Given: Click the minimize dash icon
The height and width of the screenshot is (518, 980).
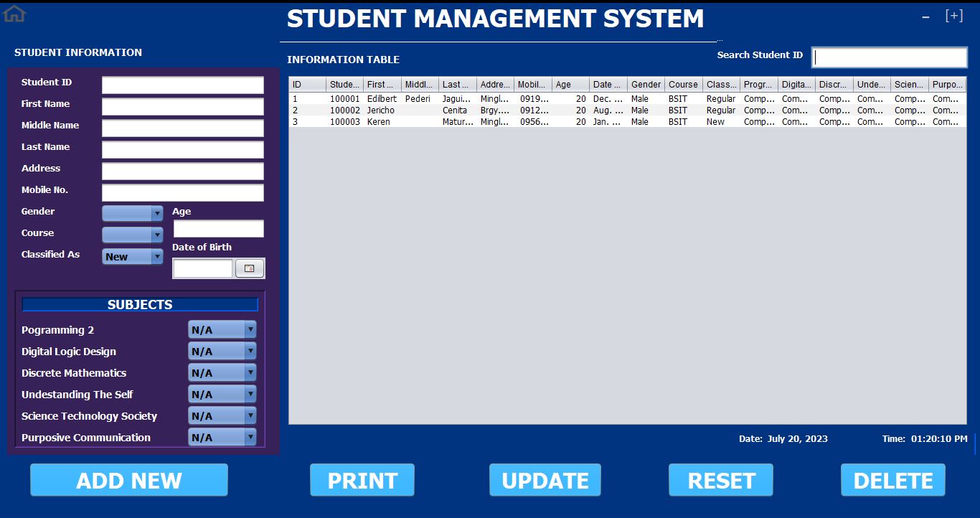Looking at the screenshot, I should (925, 17).
